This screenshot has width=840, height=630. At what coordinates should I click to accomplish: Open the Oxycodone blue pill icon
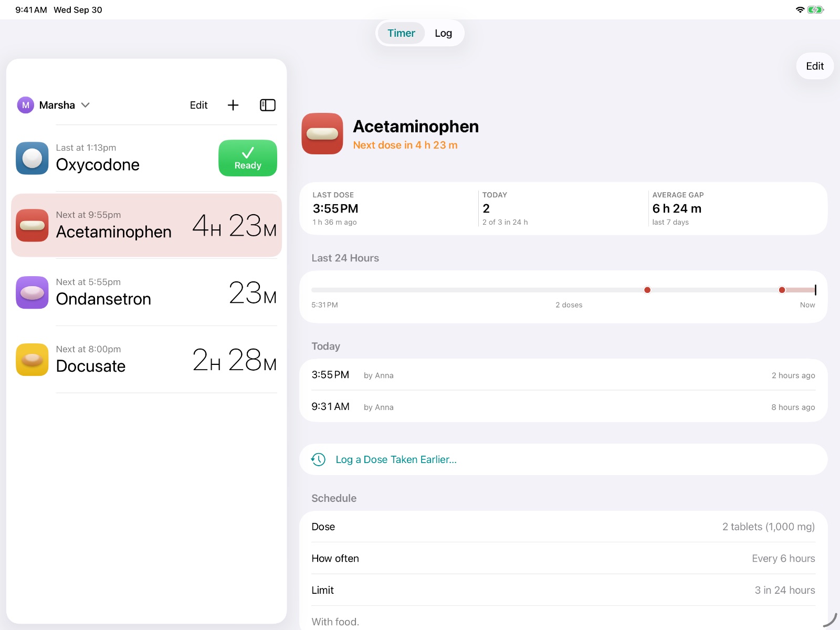(32, 158)
